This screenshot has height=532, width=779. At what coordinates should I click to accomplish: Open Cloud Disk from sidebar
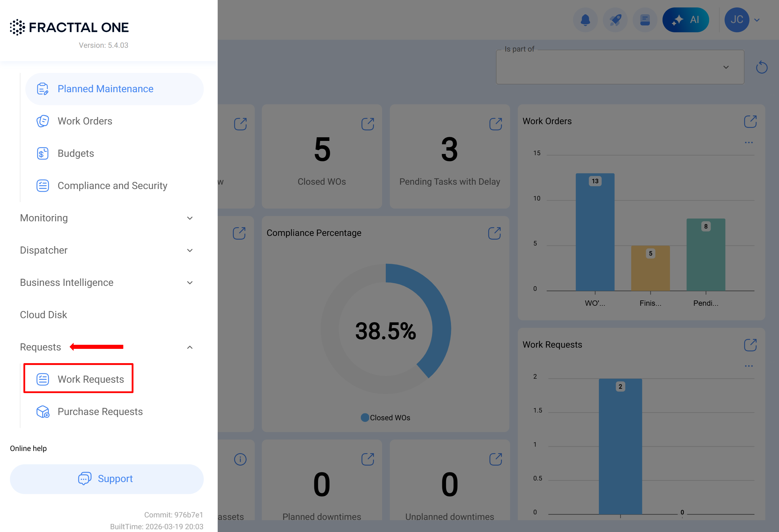(x=43, y=315)
